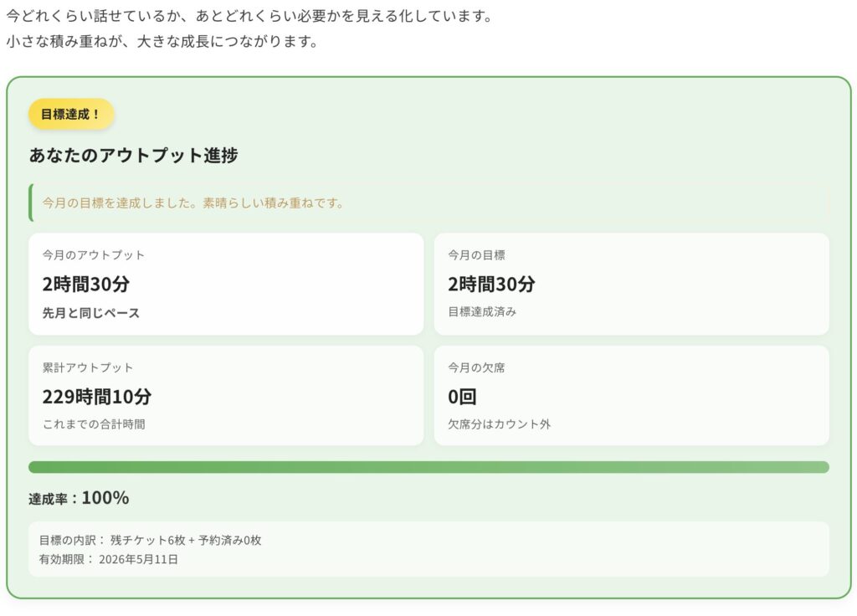Click 2時間30分 value in 今月の目標 card
Viewport: 857px width, 616px height.
pos(491,284)
